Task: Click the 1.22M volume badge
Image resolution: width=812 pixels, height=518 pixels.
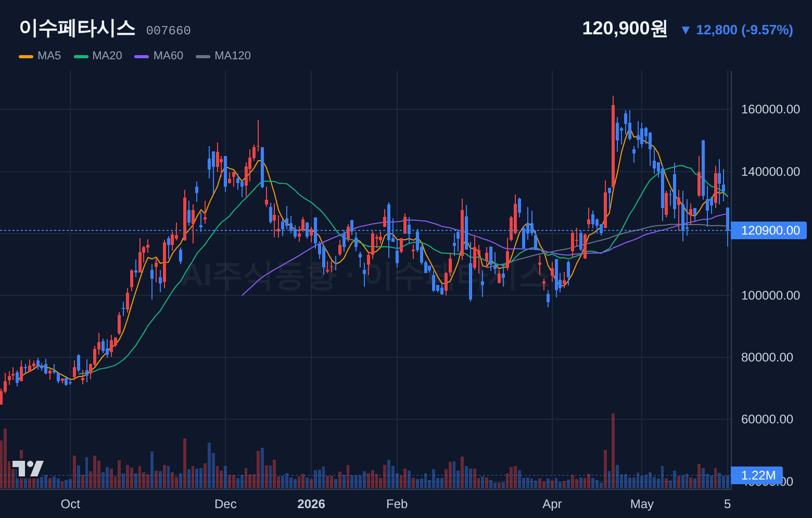Action: coord(757,475)
